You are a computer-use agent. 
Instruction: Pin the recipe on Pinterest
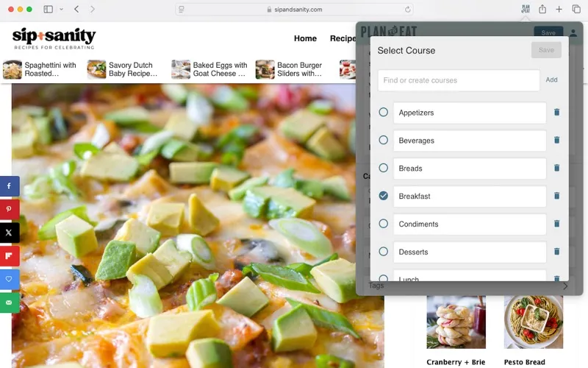[9, 209]
